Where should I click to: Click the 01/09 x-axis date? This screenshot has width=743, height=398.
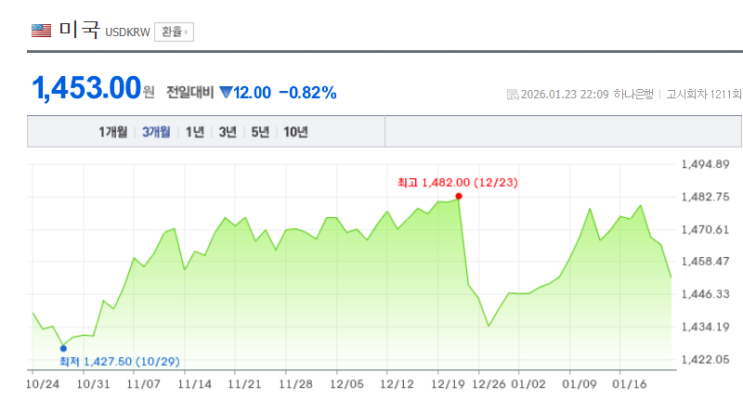click(579, 384)
